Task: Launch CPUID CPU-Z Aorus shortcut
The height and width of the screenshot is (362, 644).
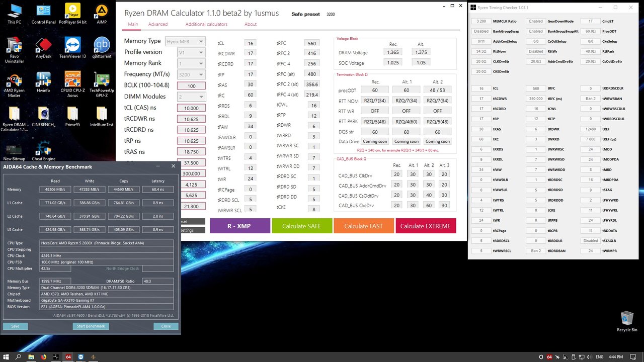Action: 72,84
